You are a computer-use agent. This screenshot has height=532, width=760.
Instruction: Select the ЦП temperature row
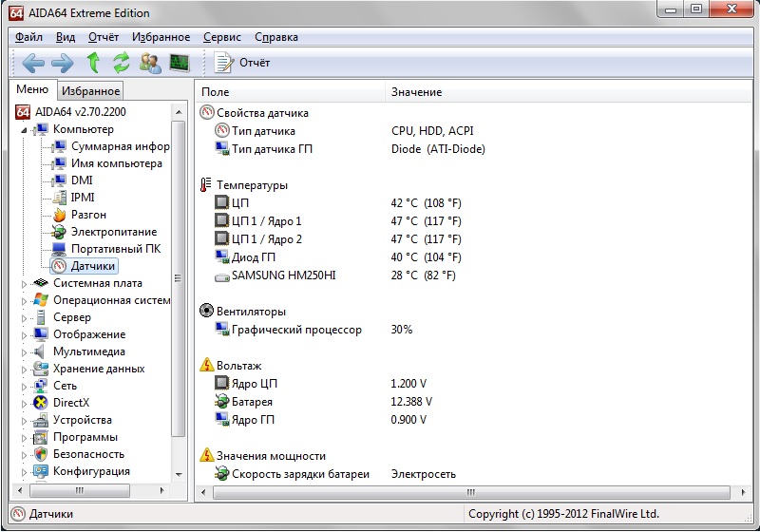click(x=473, y=203)
